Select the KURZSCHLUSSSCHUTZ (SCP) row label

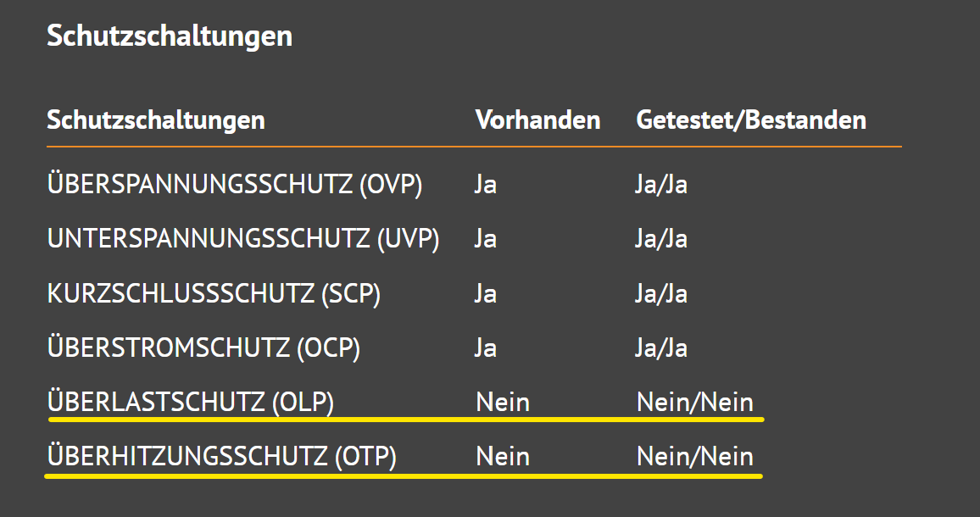click(214, 293)
